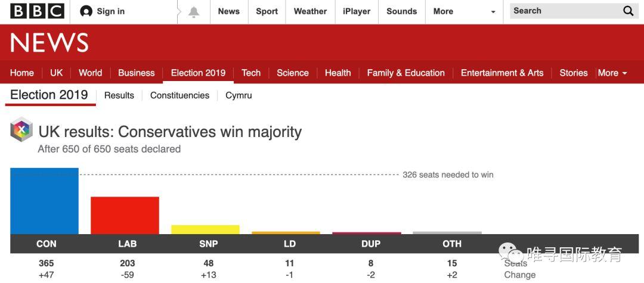
Task: Click the Sign in account icon
Action: click(86, 11)
